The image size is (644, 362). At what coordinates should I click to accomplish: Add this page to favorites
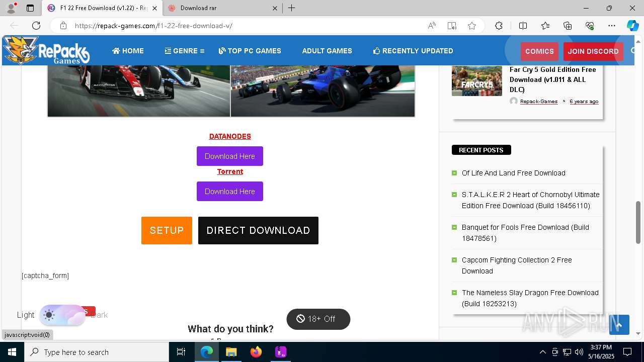472,26
